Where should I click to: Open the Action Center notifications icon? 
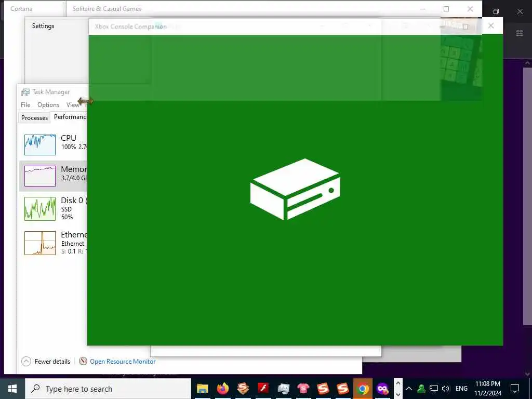(515, 389)
